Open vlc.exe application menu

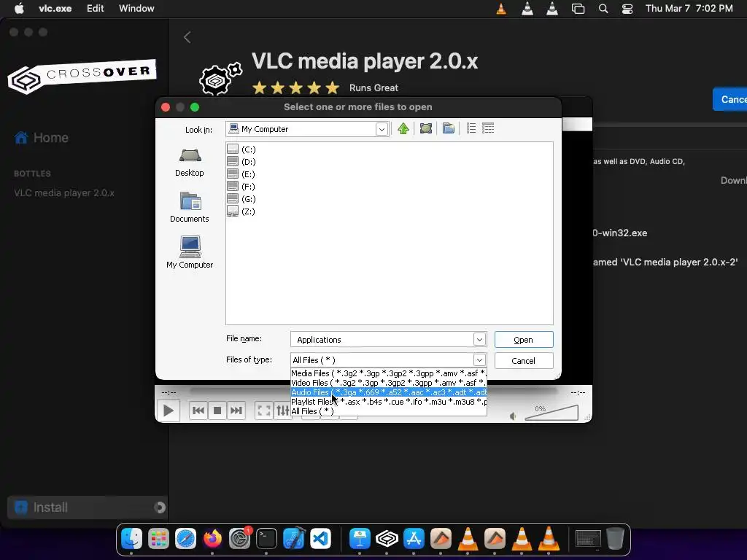(55, 8)
